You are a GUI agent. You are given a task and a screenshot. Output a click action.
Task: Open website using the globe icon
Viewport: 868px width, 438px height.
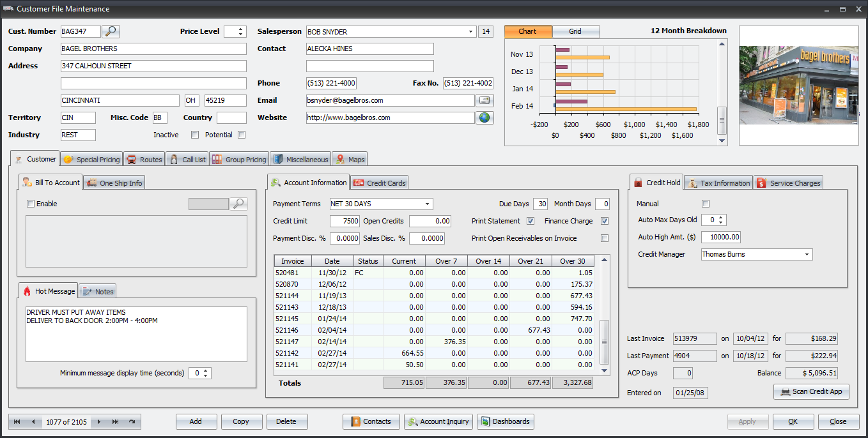pos(485,117)
